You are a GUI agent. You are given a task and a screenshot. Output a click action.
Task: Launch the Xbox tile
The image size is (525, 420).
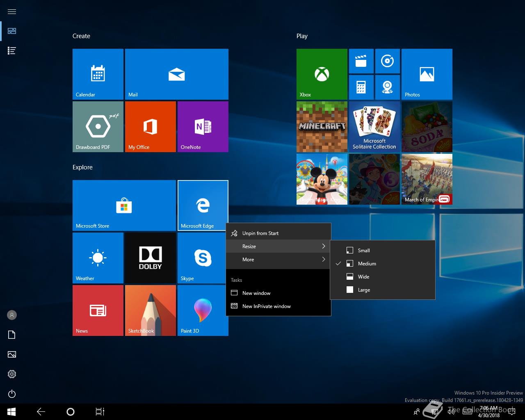click(x=322, y=74)
